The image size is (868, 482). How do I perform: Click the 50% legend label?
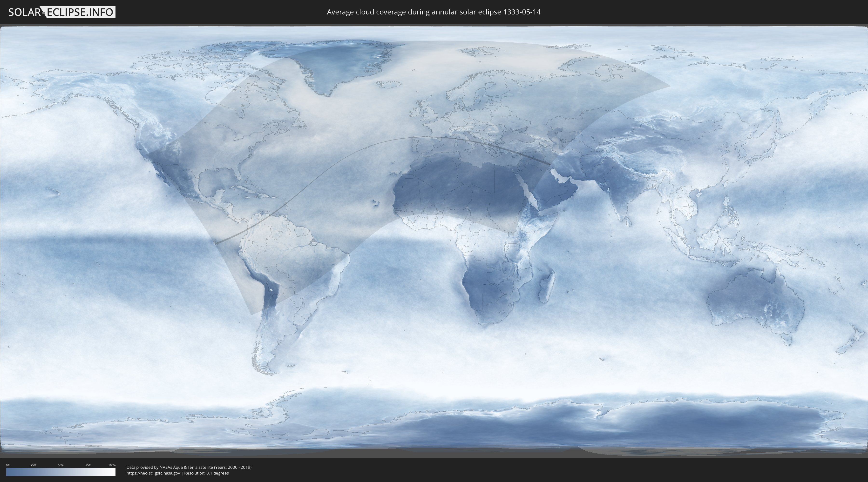pos(61,465)
